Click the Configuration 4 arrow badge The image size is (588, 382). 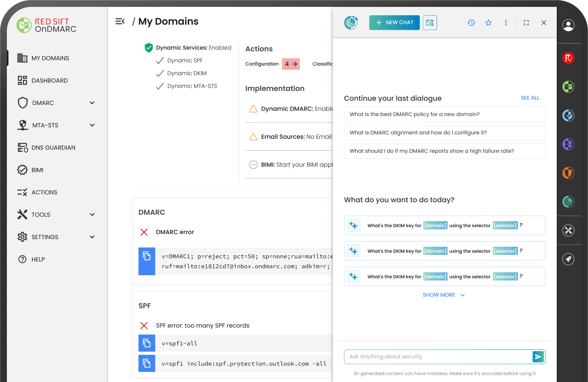click(x=291, y=64)
